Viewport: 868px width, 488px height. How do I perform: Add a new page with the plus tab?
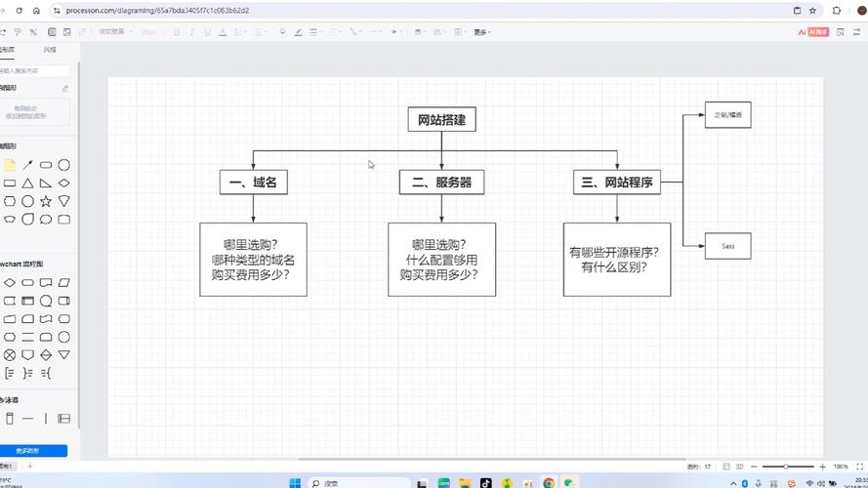point(30,467)
